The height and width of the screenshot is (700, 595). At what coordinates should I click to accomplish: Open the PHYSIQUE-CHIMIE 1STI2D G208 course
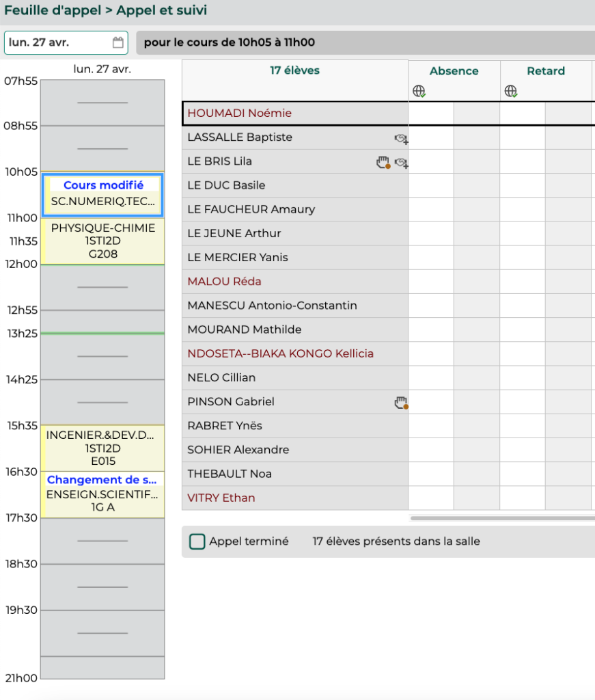pyautogui.click(x=103, y=241)
